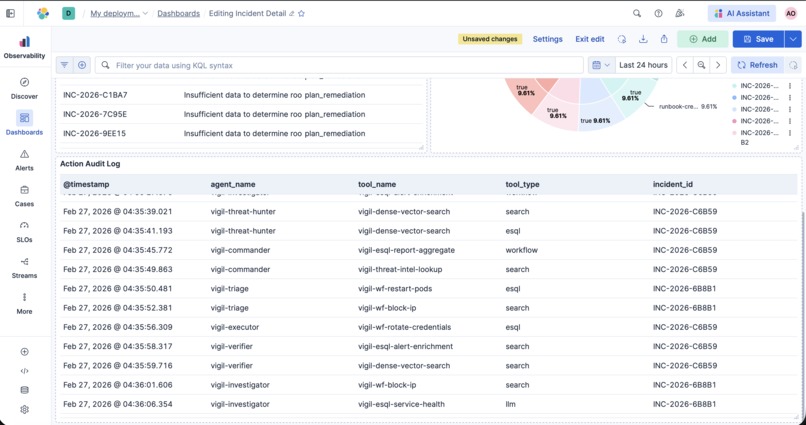Open Cases from the sidebar
The height and width of the screenshot is (425, 806).
24,196
